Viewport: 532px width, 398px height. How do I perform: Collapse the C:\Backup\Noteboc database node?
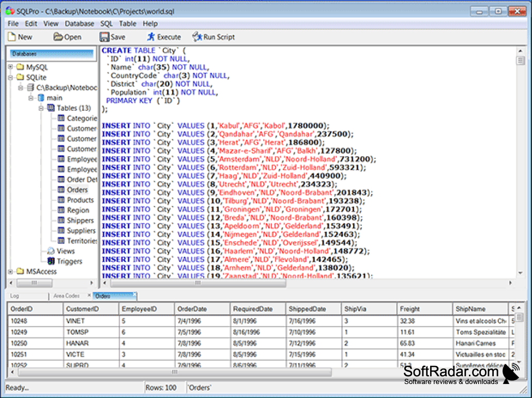[21, 87]
